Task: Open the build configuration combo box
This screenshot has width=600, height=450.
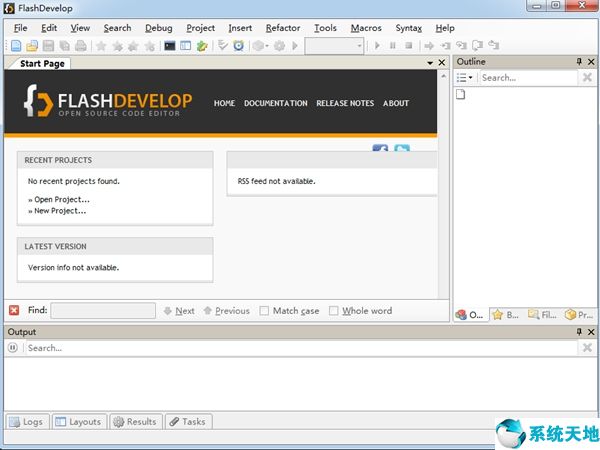Action: (x=334, y=46)
